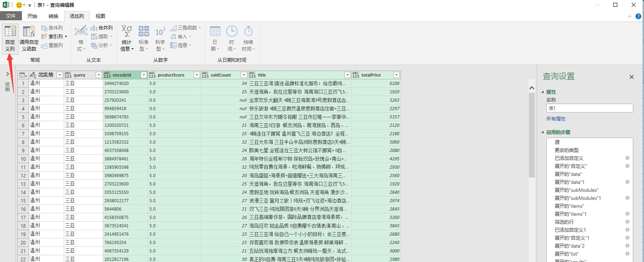Click the vertical scrollbar up arrow of data grid
Viewport: 644px width, 262px height.
point(532,88)
